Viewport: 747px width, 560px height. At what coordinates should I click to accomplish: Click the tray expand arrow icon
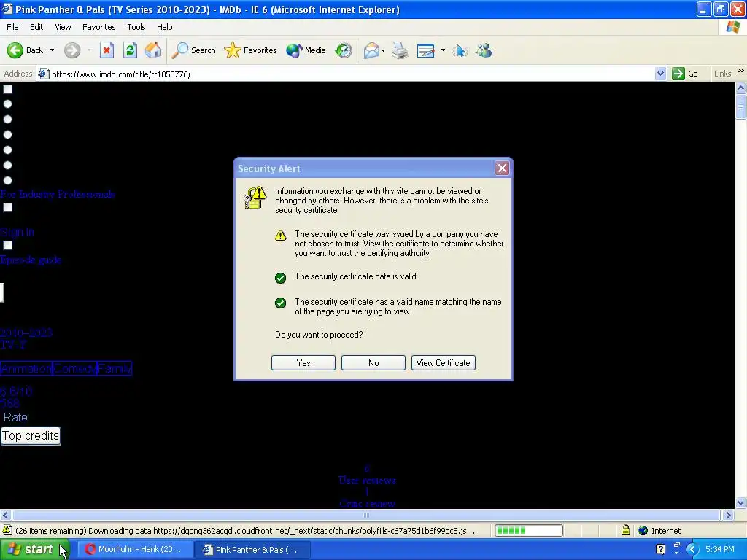[x=693, y=549]
